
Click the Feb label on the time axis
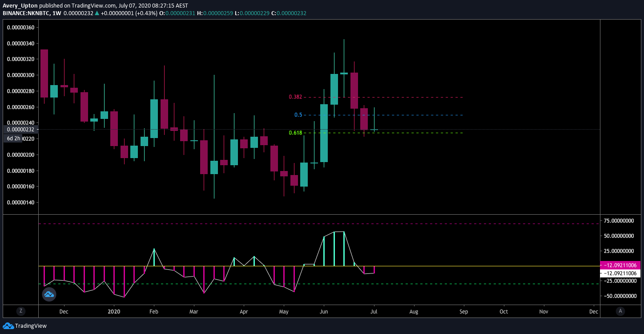pos(154,311)
